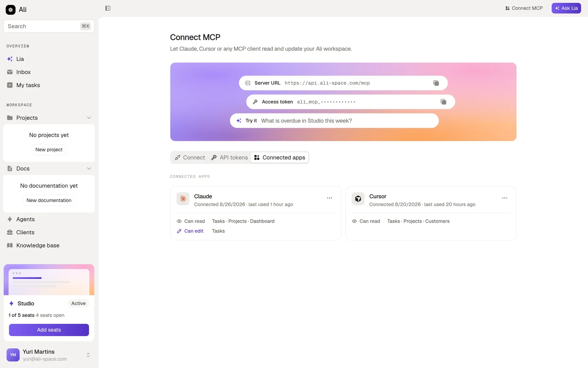Click the YM user avatar

(13, 355)
